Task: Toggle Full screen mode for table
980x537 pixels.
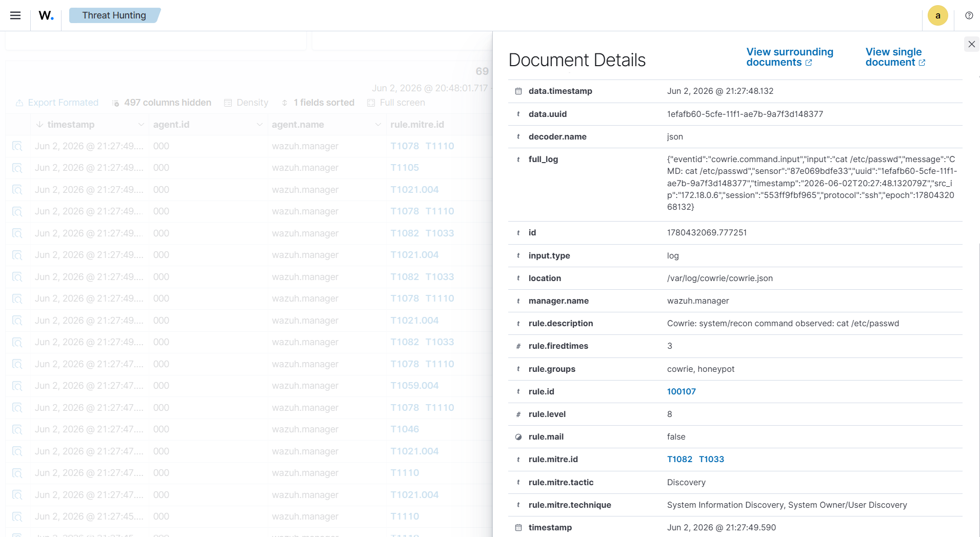Action: click(x=396, y=103)
